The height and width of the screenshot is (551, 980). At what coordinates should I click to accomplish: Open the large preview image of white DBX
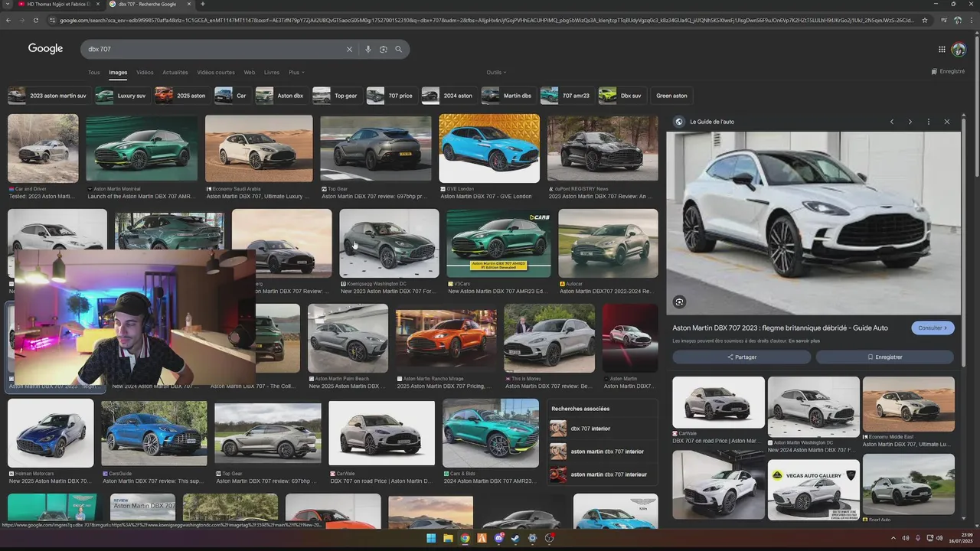(x=813, y=223)
